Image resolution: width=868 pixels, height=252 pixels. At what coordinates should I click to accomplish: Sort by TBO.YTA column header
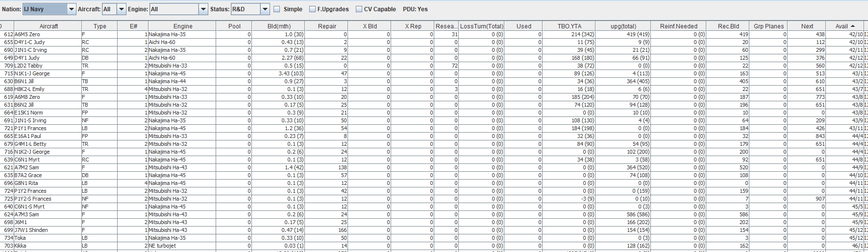(x=569, y=26)
